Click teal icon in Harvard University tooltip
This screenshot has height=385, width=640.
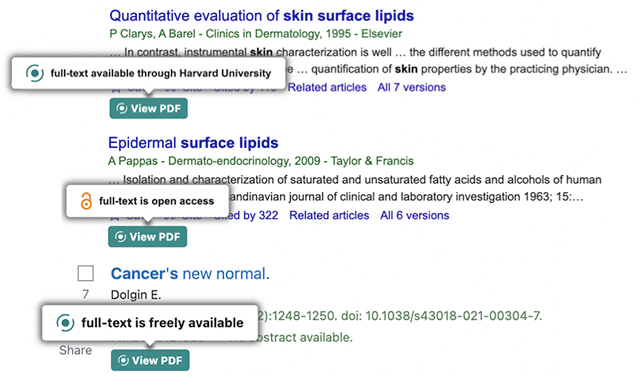coord(35,73)
